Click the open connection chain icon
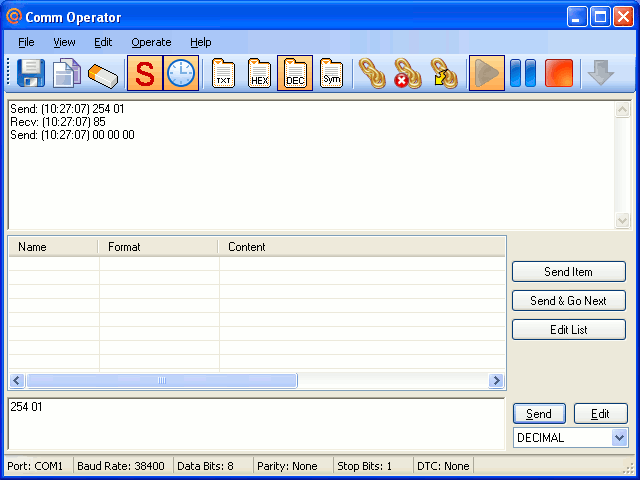Image resolution: width=640 pixels, height=480 pixels. pos(372,73)
